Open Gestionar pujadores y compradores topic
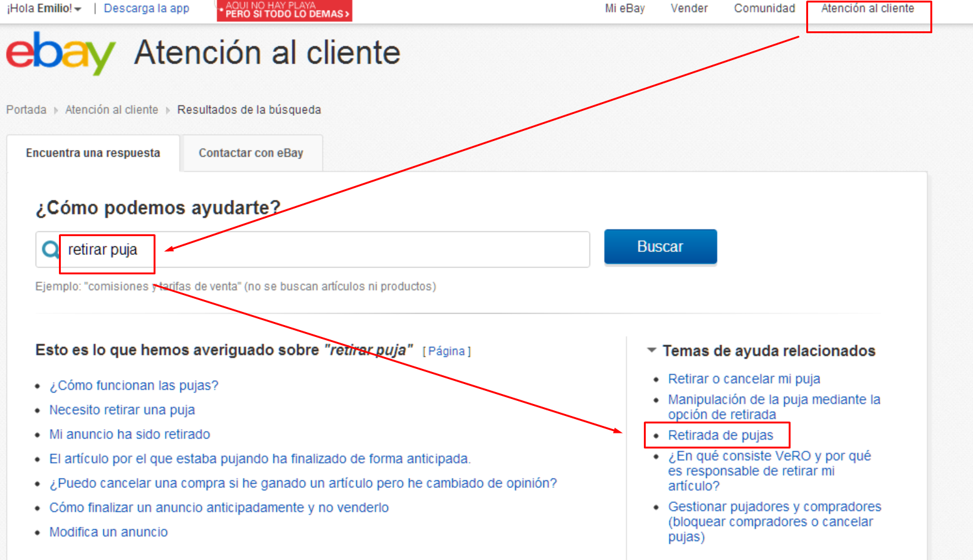Image resolution: width=973 pixels, height=560 pixels. point(774,522)
